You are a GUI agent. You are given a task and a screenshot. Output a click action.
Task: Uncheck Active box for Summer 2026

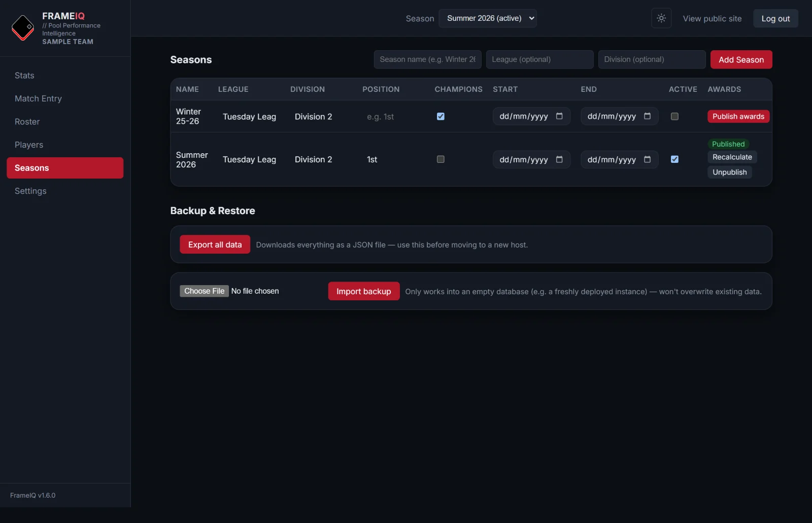tap(674, 159)
